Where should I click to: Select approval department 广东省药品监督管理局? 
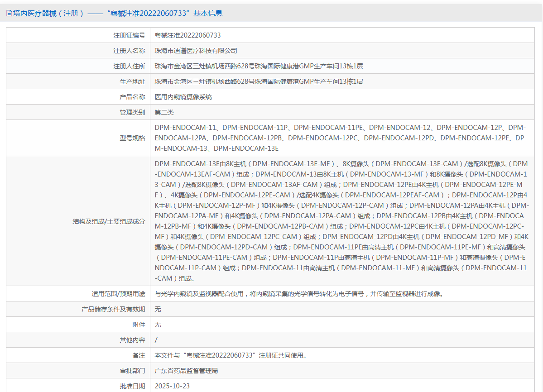pos(186,371)
